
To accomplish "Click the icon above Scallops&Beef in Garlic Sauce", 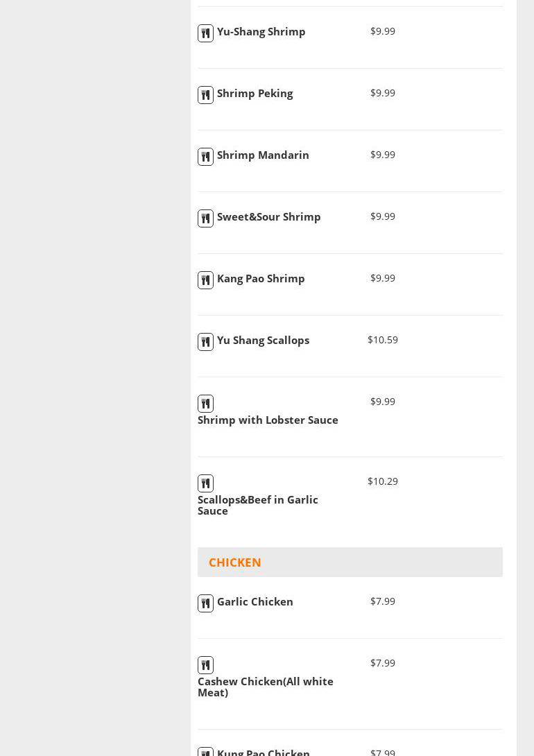I will click(205, 483).
